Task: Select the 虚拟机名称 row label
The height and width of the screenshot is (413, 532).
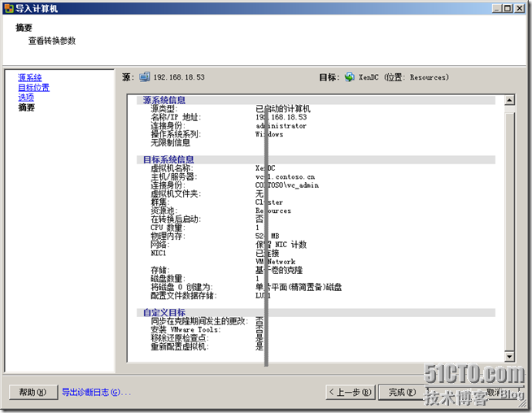Action: pyautogui.click(x=172, y=168)
